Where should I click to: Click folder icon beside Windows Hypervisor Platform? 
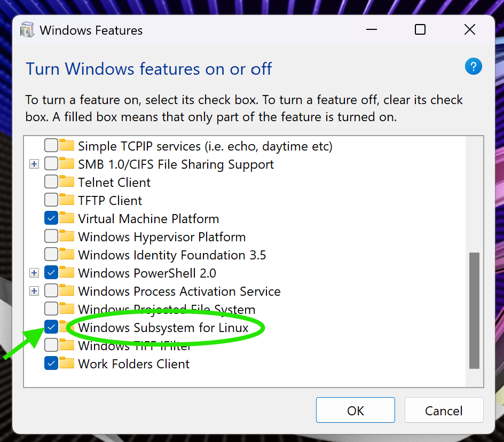pyautogui.click(x=67, y=235)
